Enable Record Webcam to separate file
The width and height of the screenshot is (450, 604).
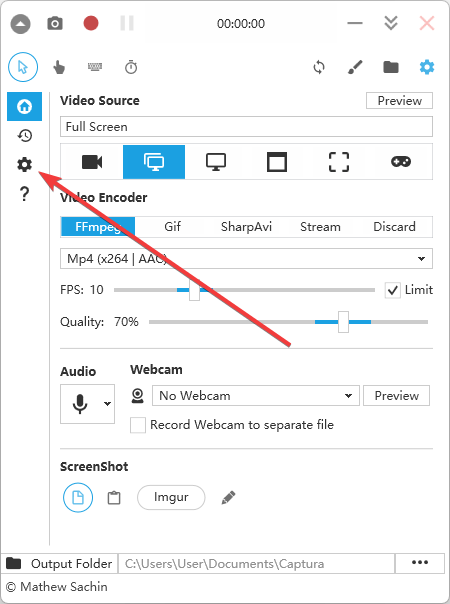point(138,425)
